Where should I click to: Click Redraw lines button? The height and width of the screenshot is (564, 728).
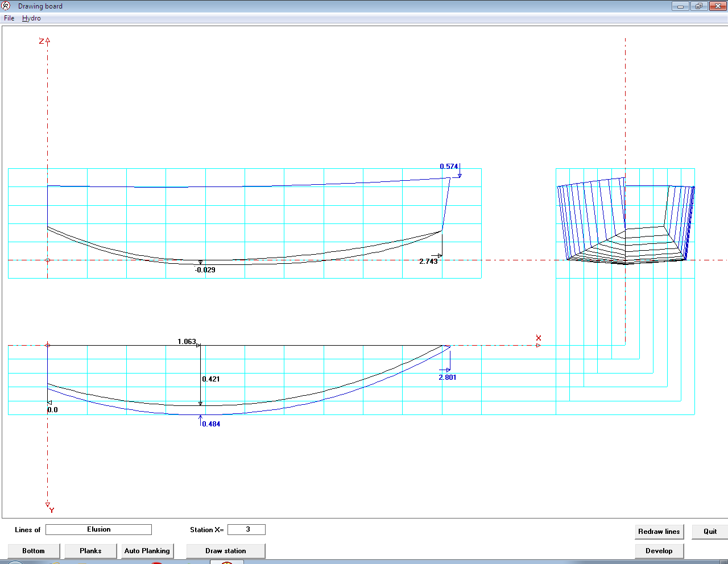(659, 532)
